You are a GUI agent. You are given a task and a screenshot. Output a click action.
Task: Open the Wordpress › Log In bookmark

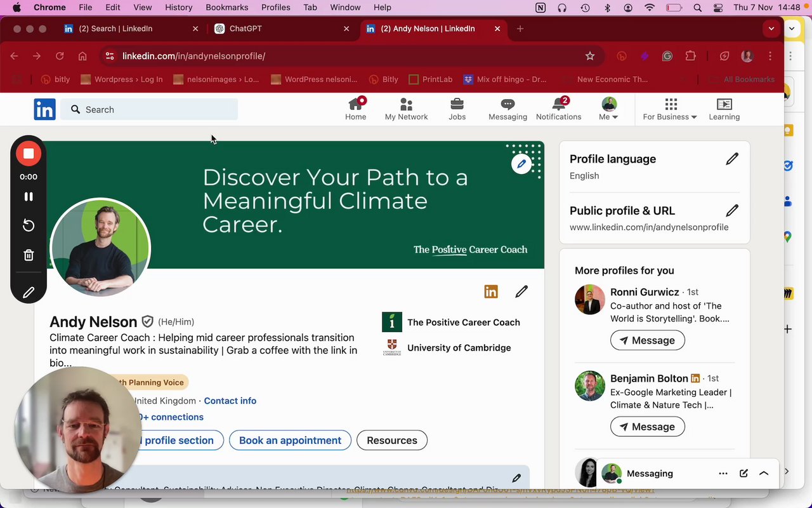(122, 79)
